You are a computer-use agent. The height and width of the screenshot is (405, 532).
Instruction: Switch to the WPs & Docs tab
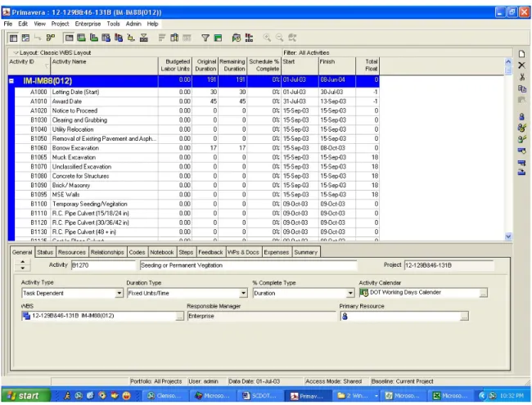click(243, 252)
